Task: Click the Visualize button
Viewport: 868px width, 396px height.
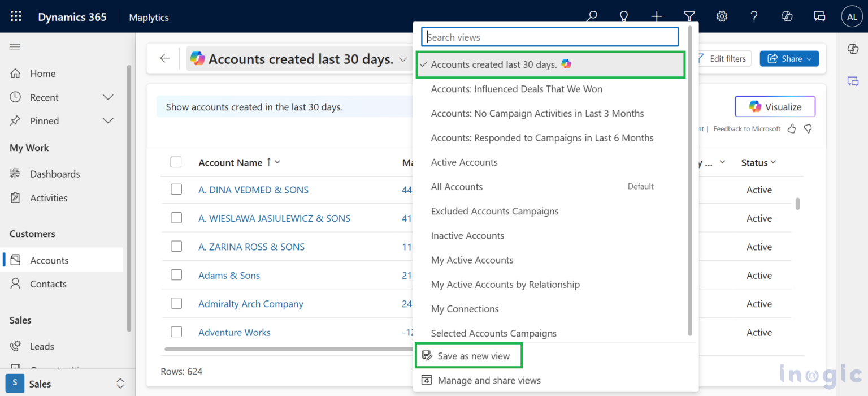Action: pyautogui.click(x=775, y=106)
